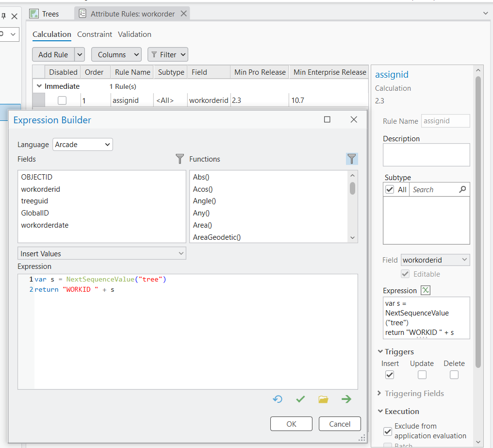Close the Expression Builder dialog
The height and width of the screenshot is (448, 493).
[354, 119]
